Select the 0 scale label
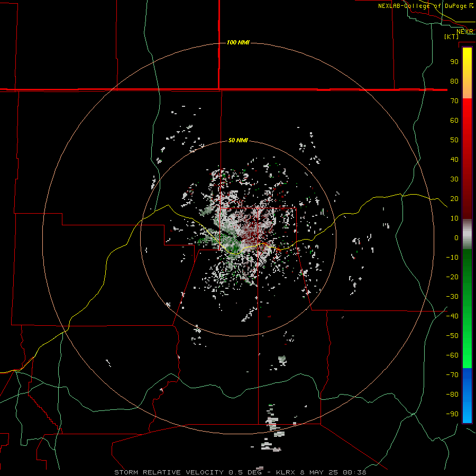Screen dimensions: 476x476 coord(456,238)
